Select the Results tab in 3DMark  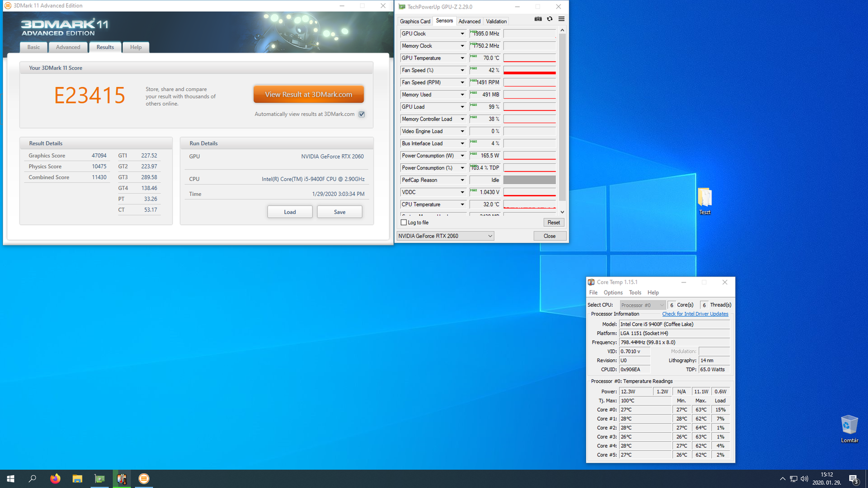tap(105, 47)
